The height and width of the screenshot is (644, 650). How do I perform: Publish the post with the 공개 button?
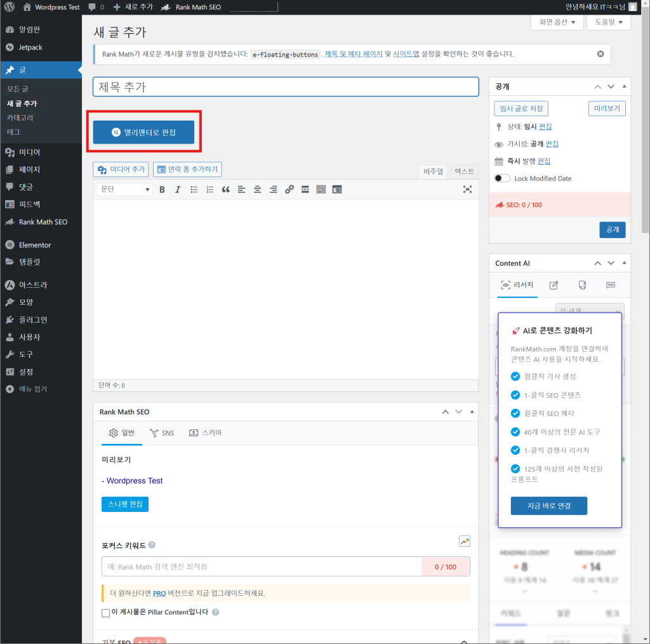[x=613, y=230]
